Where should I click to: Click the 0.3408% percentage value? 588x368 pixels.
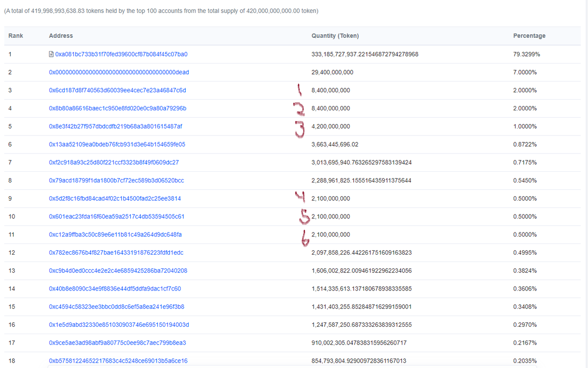tap(525, 306)
